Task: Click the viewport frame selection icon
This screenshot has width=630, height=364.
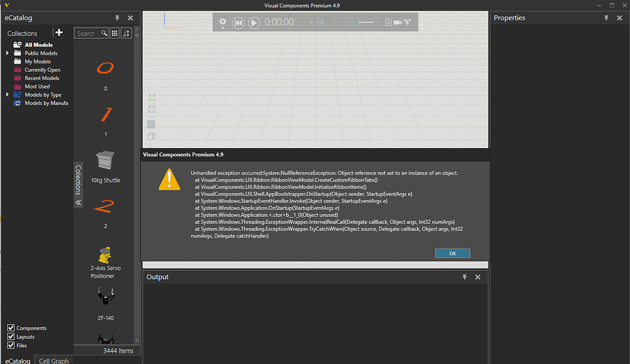Action: 152,109
